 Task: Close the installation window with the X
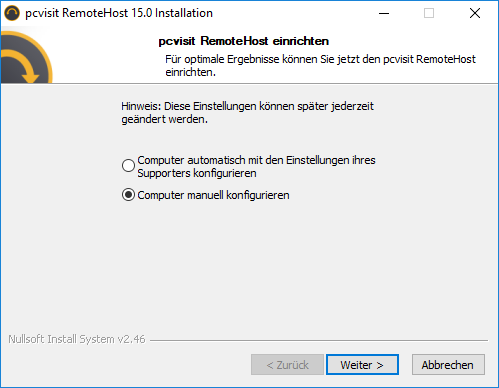(475, 13)
